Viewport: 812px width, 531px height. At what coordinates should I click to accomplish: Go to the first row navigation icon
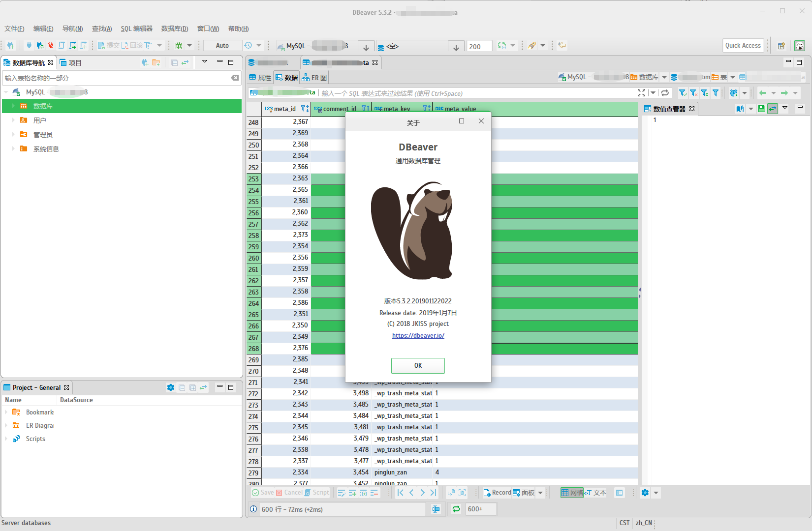coord(401,492)
